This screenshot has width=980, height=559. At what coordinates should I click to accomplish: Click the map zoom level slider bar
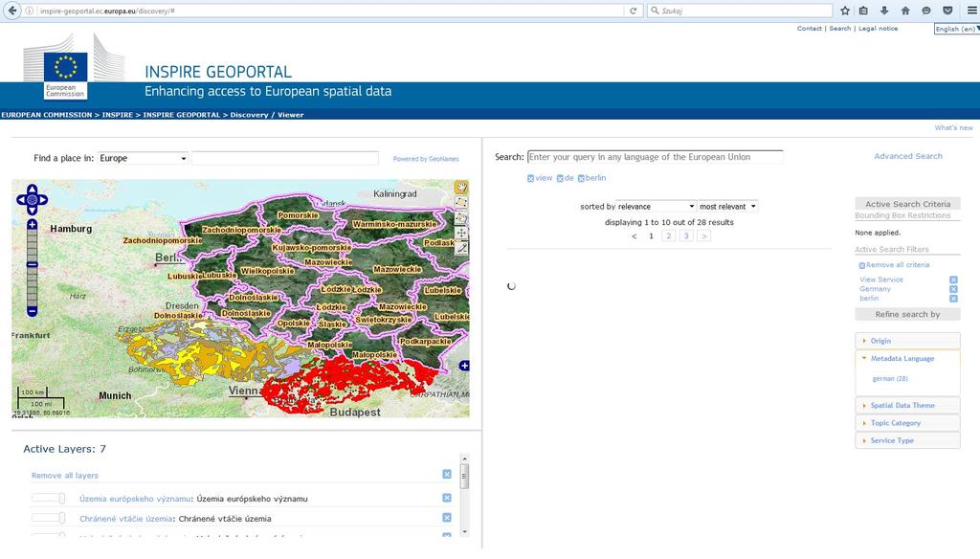tap(32, 268)
